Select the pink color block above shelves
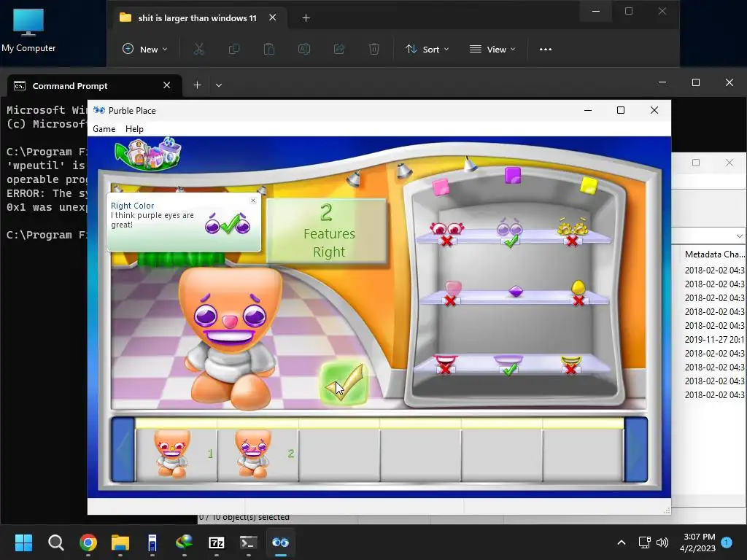 441,187
